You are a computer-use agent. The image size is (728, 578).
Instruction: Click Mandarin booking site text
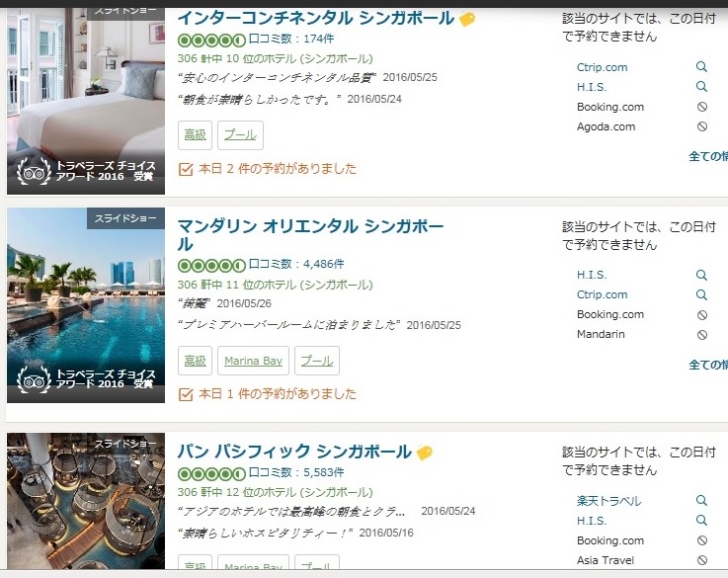pos(601,334)
